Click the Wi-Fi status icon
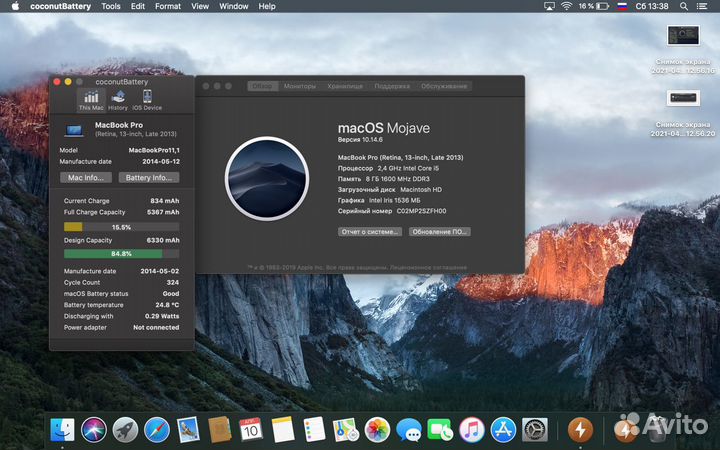 [567, 6]
